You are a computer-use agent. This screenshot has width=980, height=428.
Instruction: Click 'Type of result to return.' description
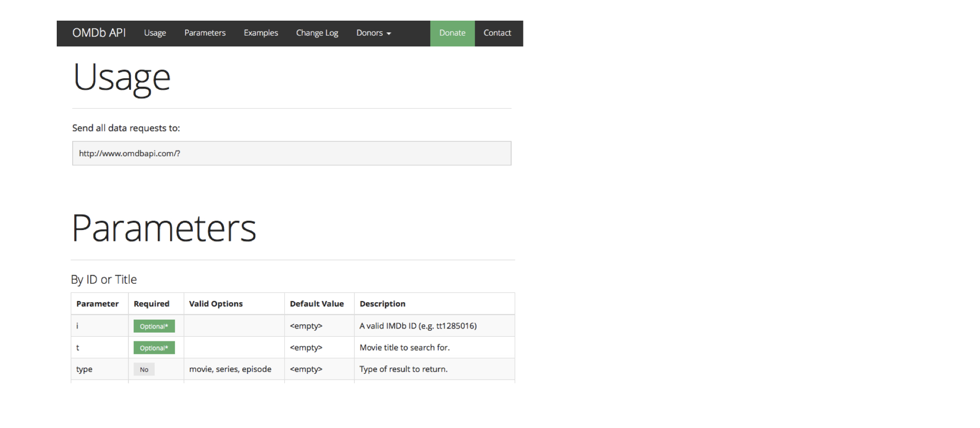tap(403, 369)
